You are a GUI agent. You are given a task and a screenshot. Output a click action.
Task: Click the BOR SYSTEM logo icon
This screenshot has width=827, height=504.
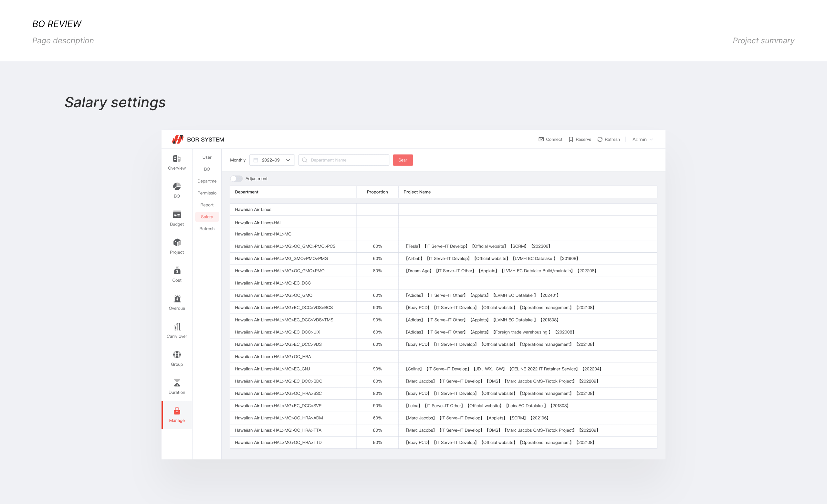[178, 139]
